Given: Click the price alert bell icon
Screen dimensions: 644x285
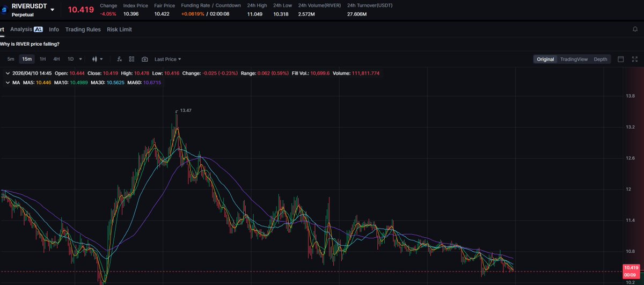Looking at the screenshot, I should click(635, 30).
